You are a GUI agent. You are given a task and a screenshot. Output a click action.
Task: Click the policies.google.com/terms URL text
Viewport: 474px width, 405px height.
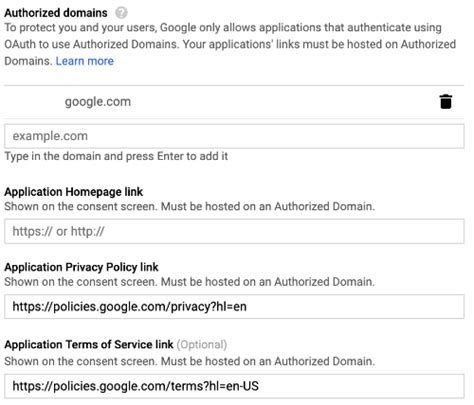135,386
